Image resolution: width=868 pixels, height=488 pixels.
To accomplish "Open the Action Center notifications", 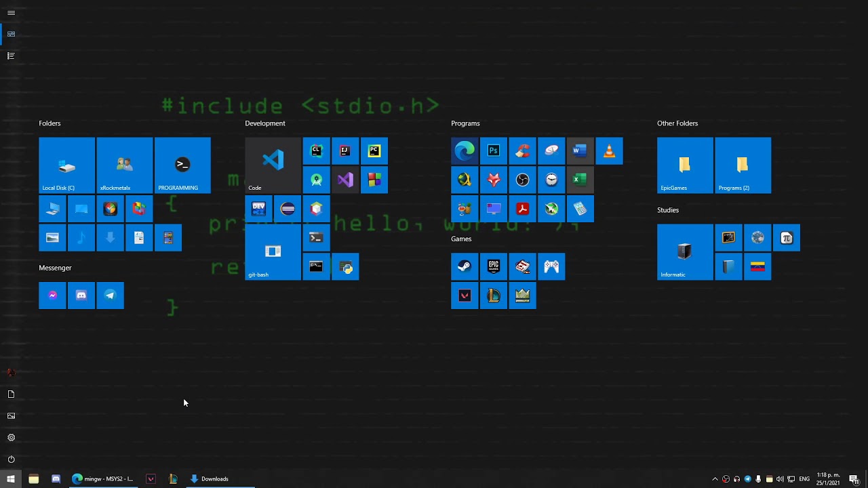I will 854,479.
